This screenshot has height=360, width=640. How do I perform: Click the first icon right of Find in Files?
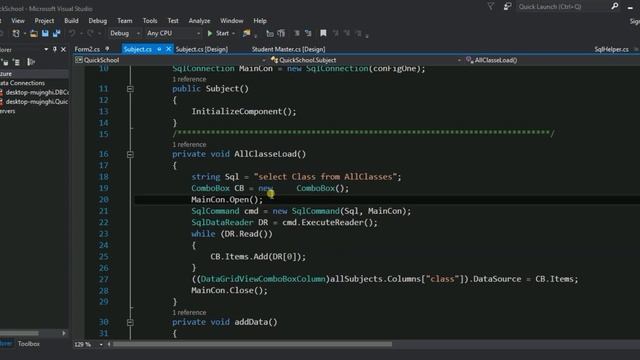(x=270, y=33)
